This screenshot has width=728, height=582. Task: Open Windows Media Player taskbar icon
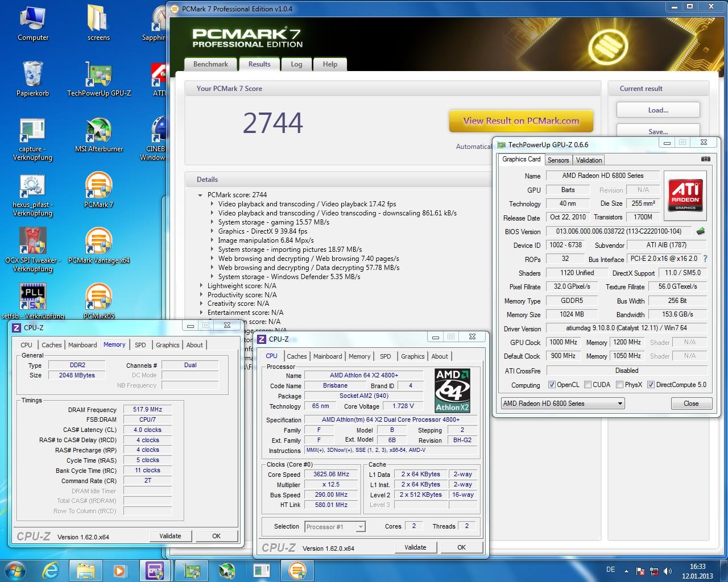click(x=120, y=570)
